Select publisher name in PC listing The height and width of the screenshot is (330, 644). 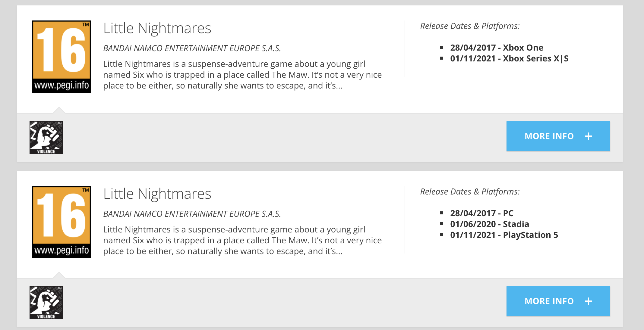[192, 214]
